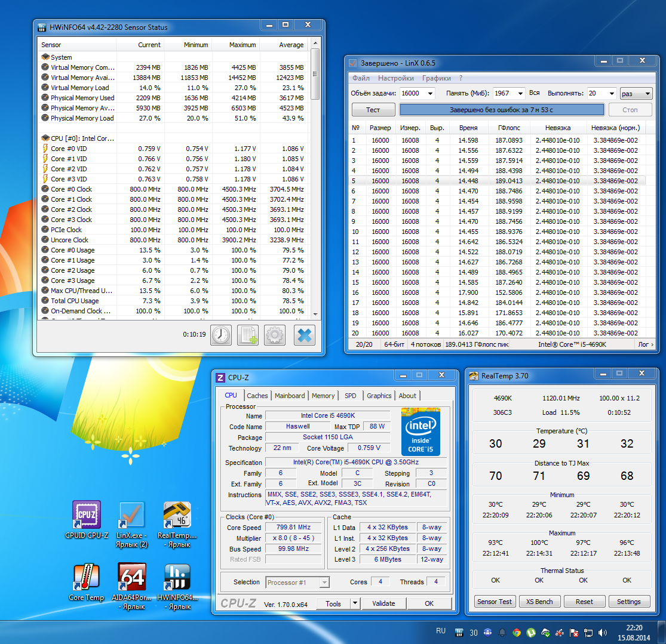Click HWiNFO tray icon in taskbar
The height and width of the screenshot is (644, 666).
tap(459, 633)
